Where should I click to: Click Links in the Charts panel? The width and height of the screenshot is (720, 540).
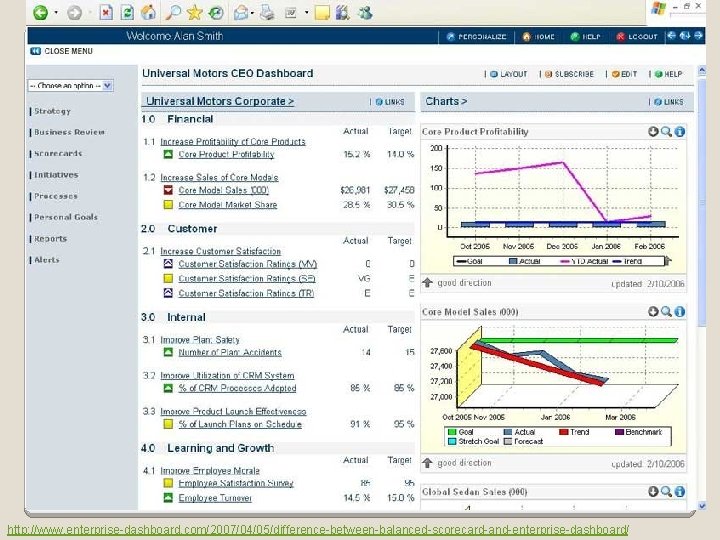pos(669,102)
